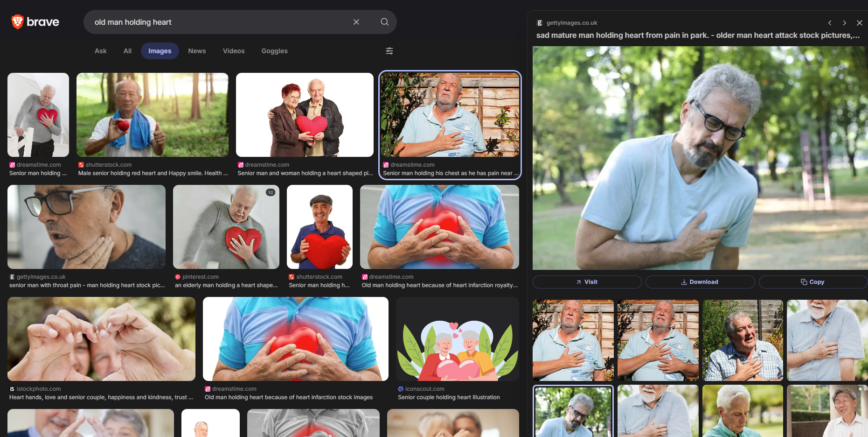Click the magnifying glass search icon
The height and width of the screenshot is (437, 868).
[384, 22]
